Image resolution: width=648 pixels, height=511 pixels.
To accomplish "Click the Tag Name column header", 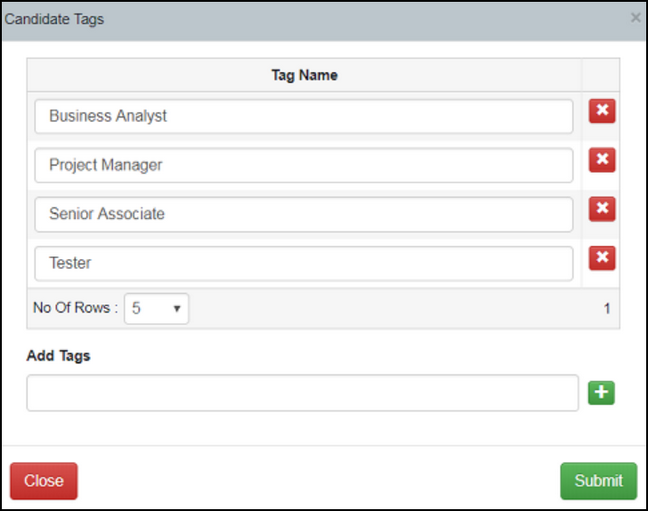I will coord(305,75).
